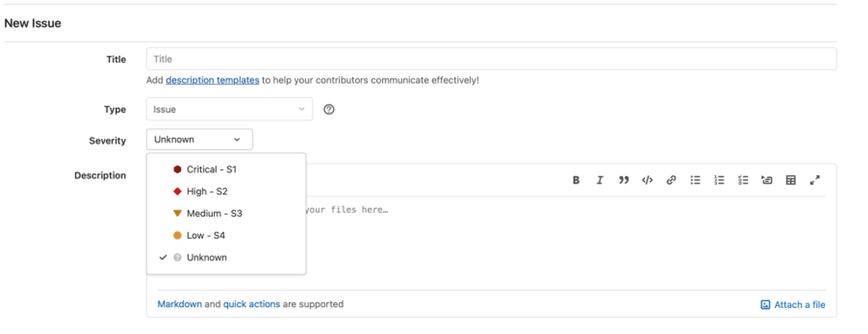Apply italic formatting in description toolbar
Viewport: 868px width, 334px height.
click(x=599, y=180)
